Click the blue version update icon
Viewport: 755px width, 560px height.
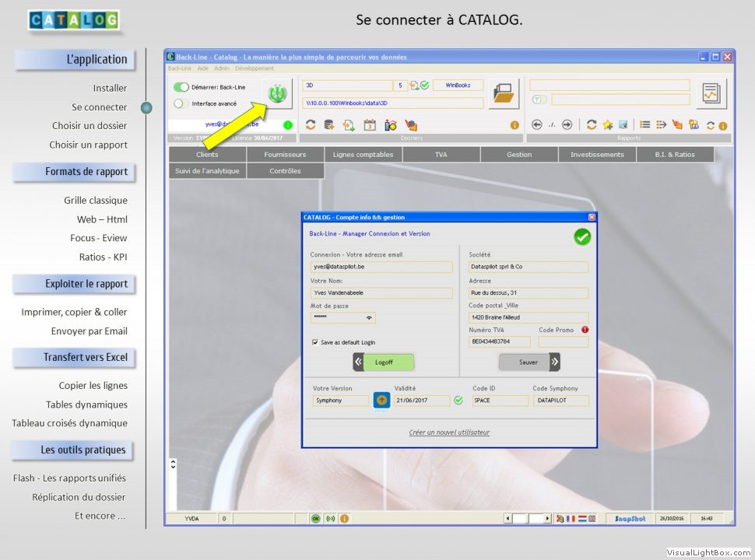(x=382, y=400)
